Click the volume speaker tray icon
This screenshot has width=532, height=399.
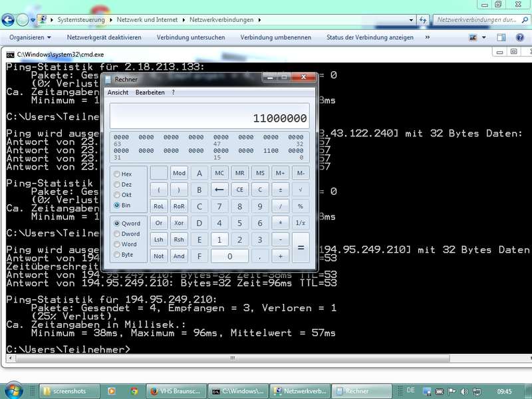(464, 391)
